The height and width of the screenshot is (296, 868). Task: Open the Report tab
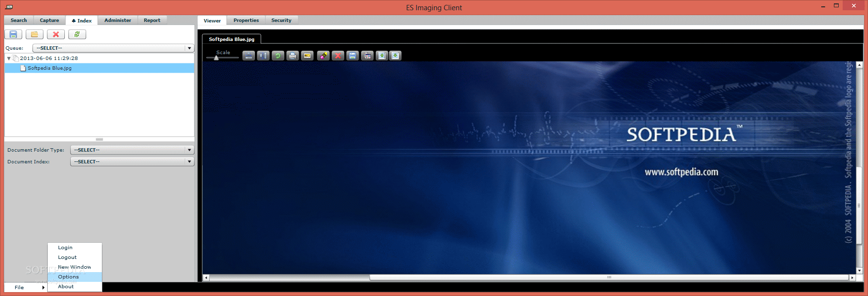152,20
